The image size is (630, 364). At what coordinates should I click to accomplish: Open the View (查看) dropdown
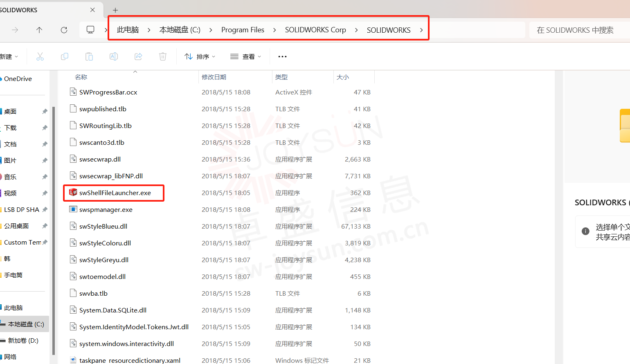(x=245, y=56)
